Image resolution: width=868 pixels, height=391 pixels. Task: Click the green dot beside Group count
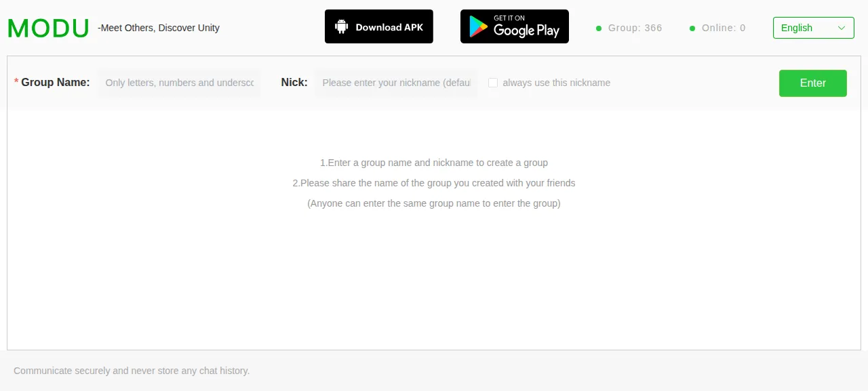point(599,28)
